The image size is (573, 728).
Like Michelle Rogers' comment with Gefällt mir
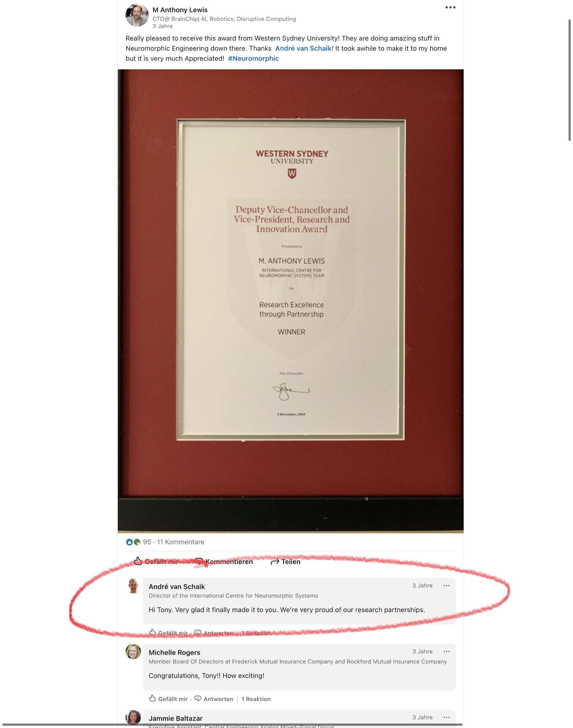[x=168, y=699]
